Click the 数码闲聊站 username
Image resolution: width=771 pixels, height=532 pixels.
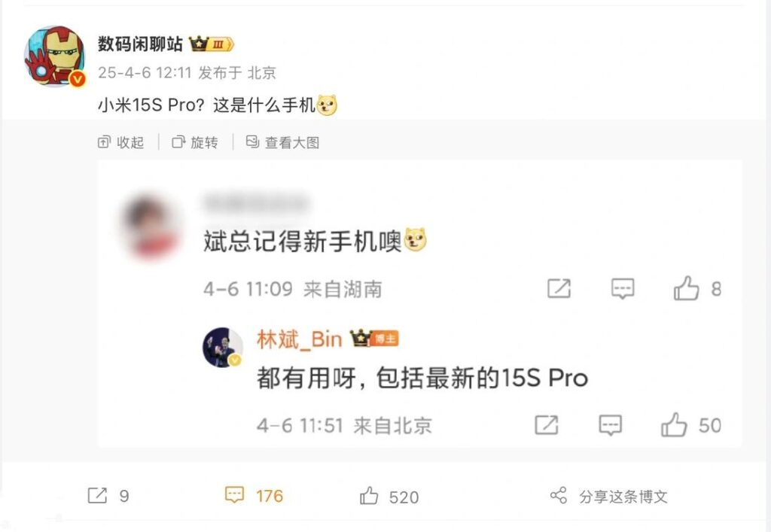(140, 44)
